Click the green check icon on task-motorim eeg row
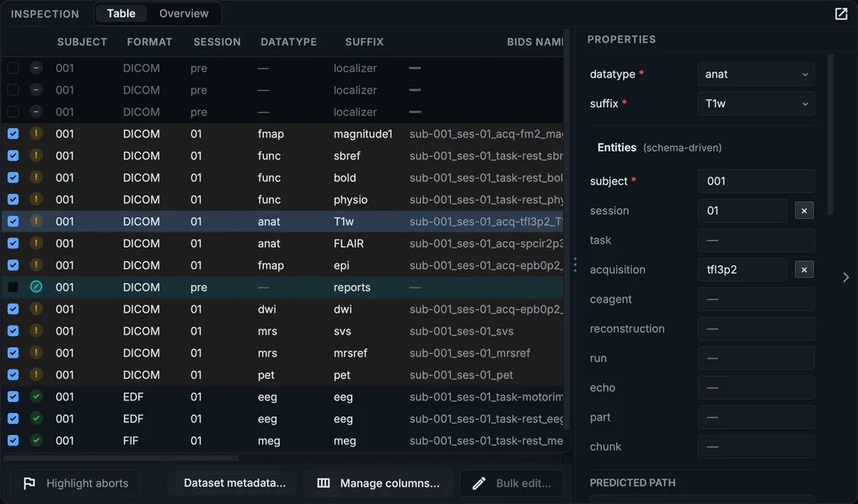The width and height of the screenshot is (858, 504). point(36,396)
